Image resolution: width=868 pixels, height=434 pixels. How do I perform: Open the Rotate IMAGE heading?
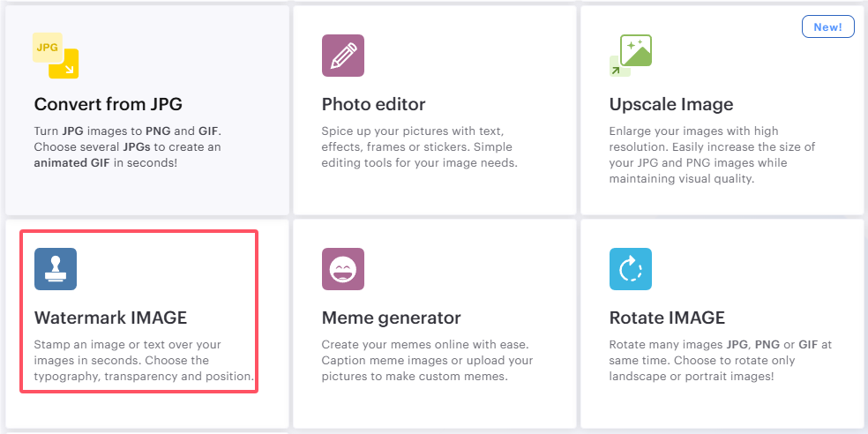coord(667,318)
